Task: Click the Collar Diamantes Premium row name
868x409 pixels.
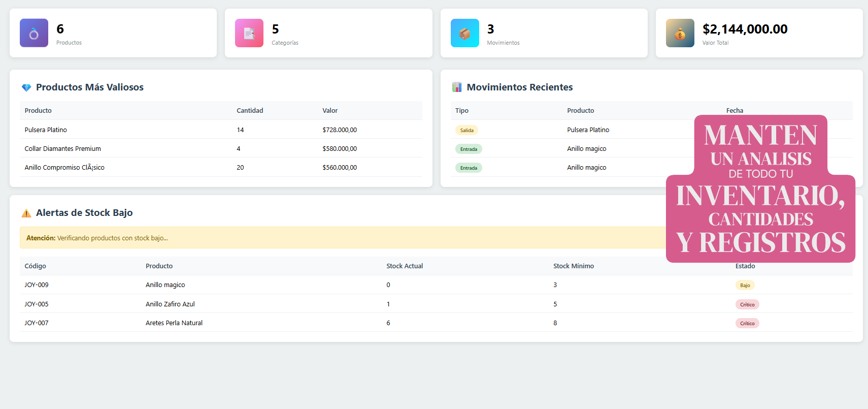Action: pyautogui.click(x=62, y=149)
